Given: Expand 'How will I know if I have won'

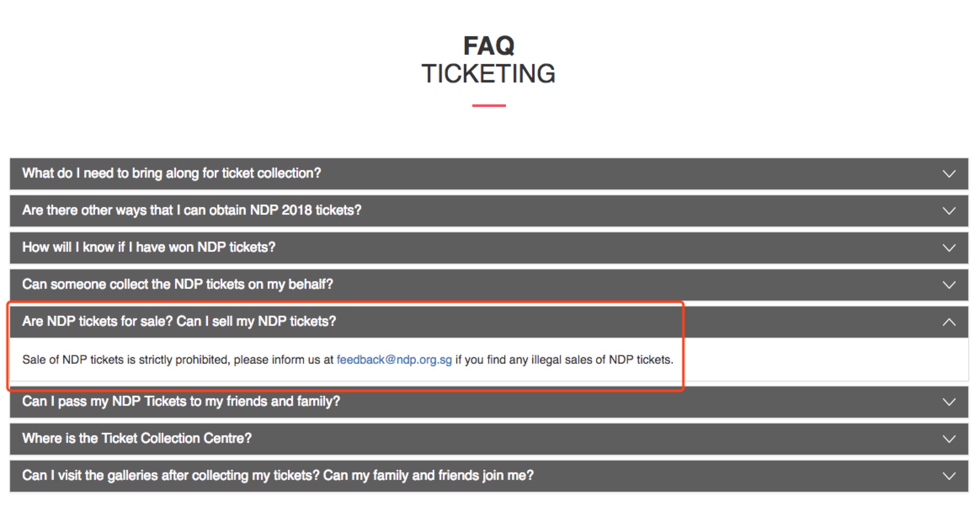Looking at the screenshot, I should [149, 247].
